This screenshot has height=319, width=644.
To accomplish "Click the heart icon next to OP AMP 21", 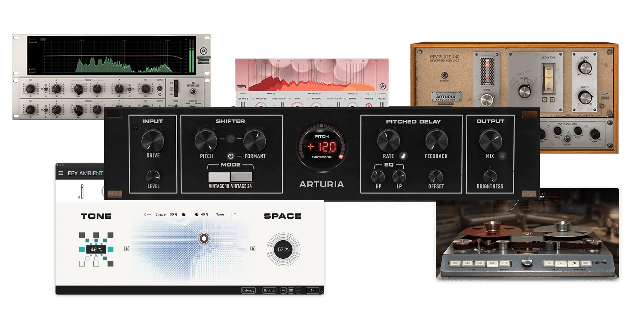I will click(x=254, y=99).
